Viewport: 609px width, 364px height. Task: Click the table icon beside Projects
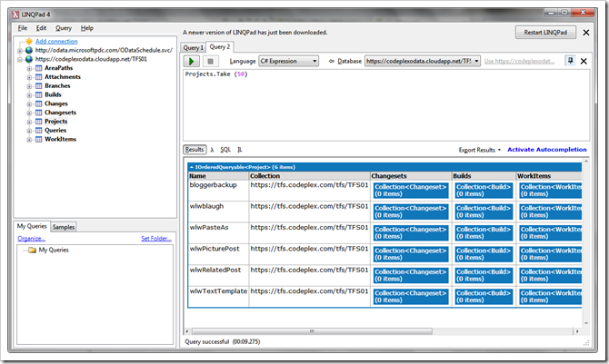click(38, 122)
